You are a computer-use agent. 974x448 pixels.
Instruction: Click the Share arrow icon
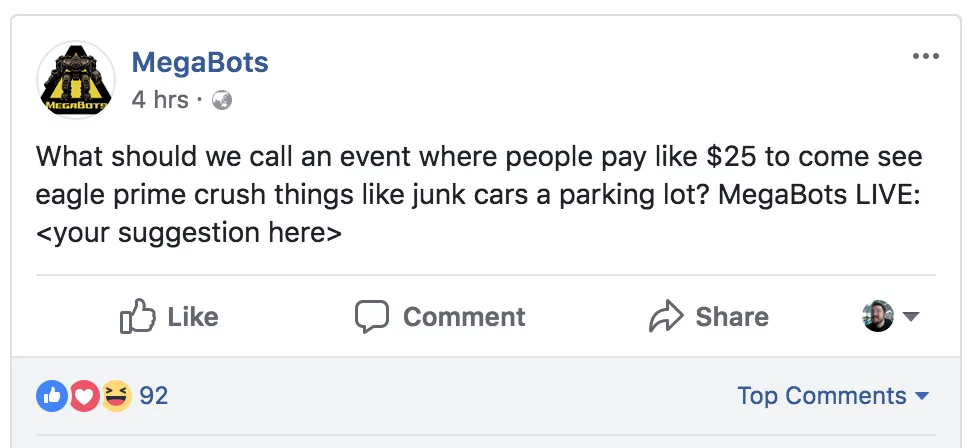[665, 317]
